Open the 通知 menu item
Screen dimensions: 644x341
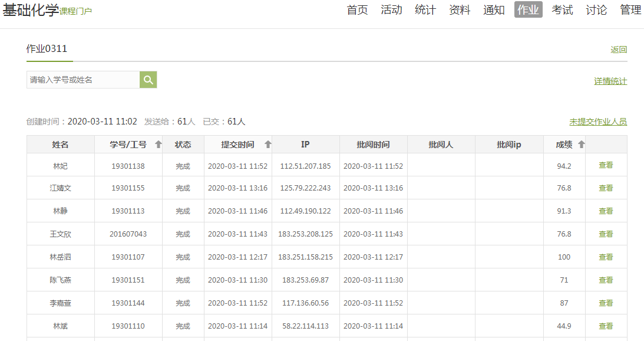tap(494, 10)
